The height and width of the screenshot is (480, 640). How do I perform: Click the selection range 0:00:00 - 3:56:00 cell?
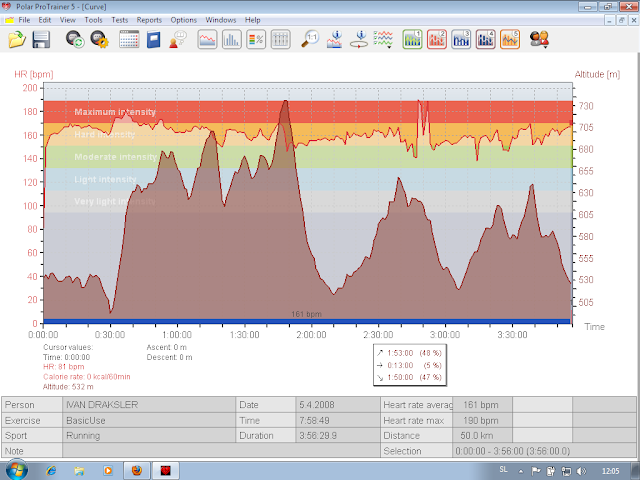click(544, 451)
